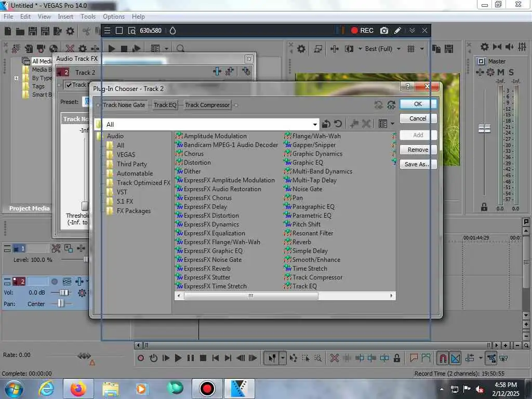Screen dimensions: 532x399
Task: Click the lock icon under the Master fader
Action: pyautogui.click(x=484, y=207)
